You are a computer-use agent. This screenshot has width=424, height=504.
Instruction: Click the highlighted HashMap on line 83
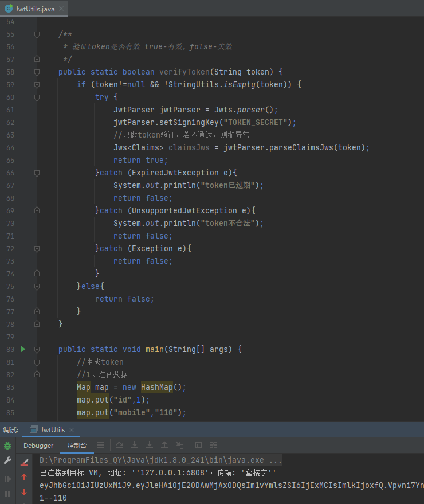click(157, 388)
